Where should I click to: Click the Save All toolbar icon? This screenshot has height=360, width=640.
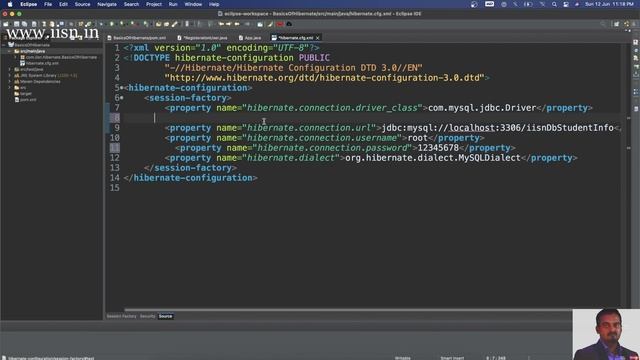click(24, 24)
